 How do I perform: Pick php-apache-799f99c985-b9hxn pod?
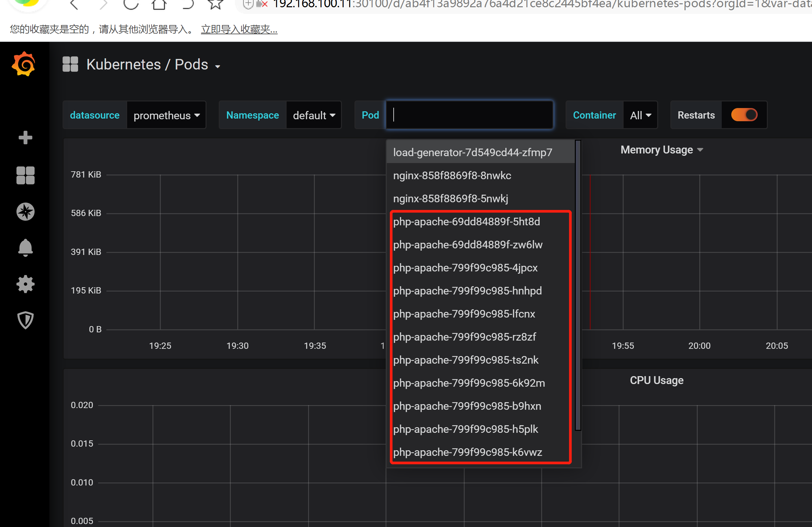click(x=480, y=406)
